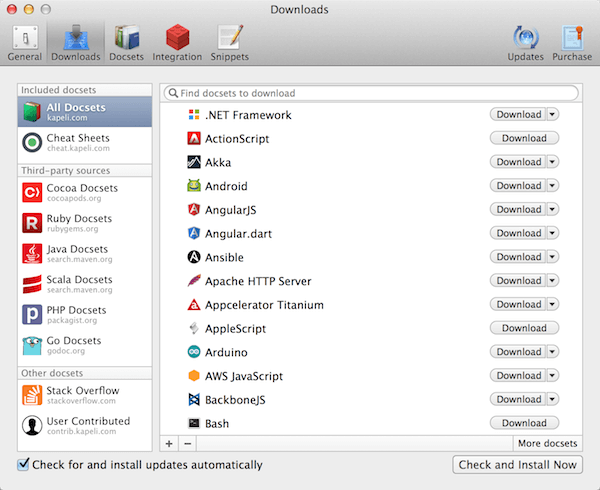The height and width of the screenshot is (490, 600).
Task: Open the General preferences pane
Action: coord(25,43)
